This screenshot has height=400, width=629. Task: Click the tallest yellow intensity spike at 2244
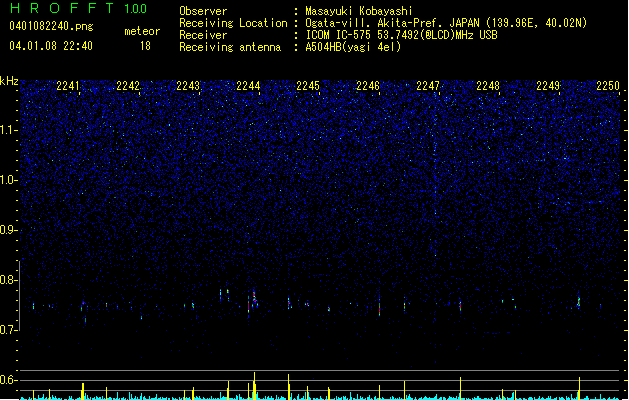[x=254, y=386]
